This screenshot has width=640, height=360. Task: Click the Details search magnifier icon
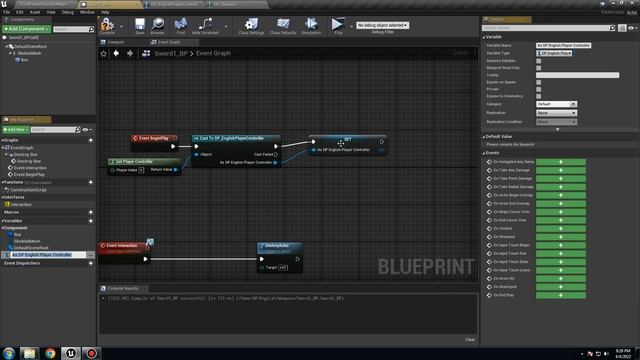[x=612, y=28]
